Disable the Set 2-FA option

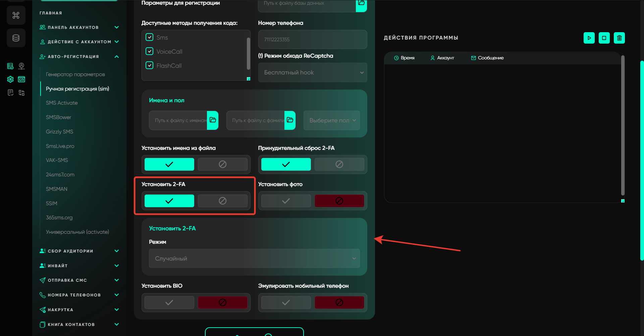click(222, 201)
